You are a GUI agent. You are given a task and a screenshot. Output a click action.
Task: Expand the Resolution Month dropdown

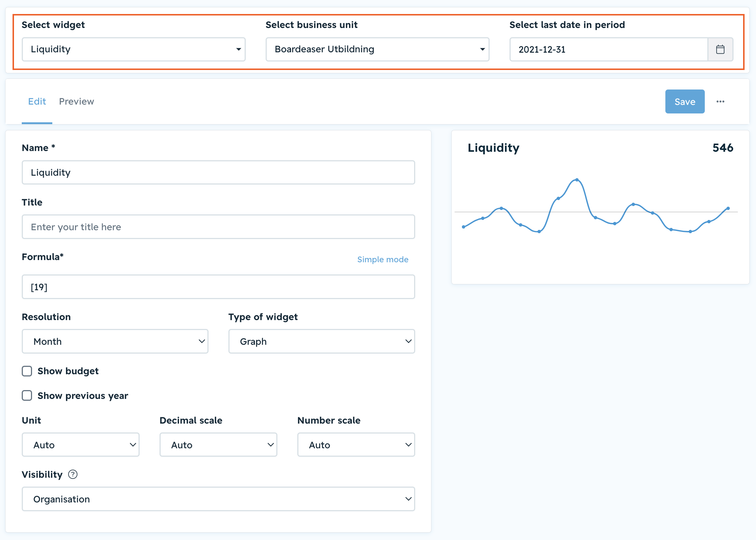(115, 341)
